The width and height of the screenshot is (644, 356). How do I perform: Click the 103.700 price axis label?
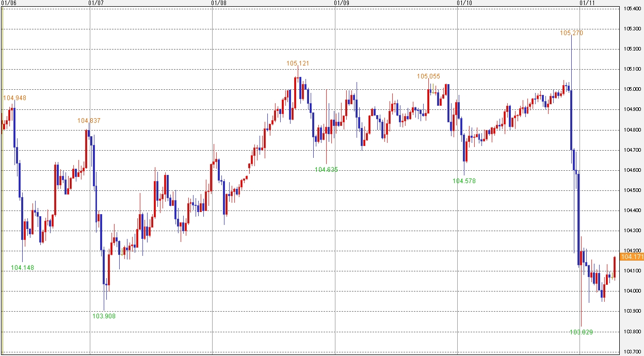(x=632, y=352)
